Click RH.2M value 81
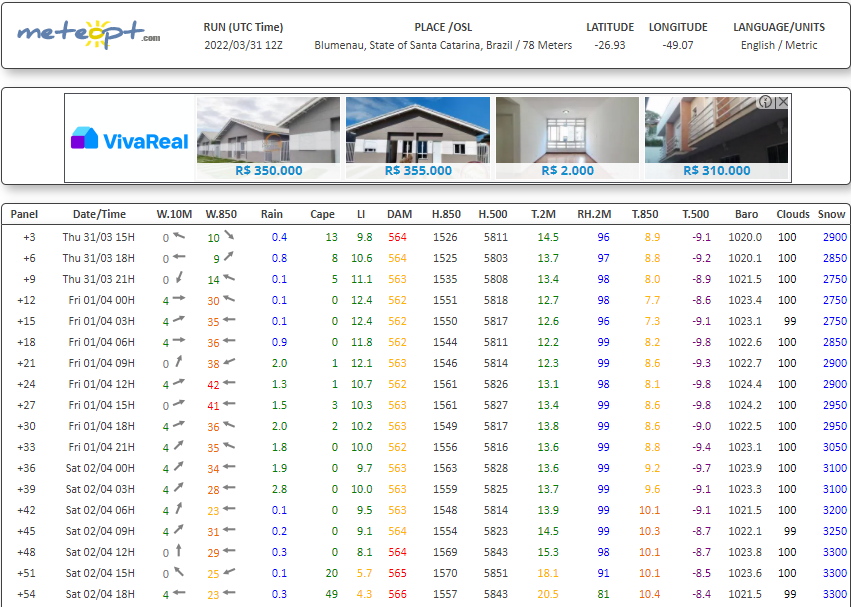 point(603,594)
